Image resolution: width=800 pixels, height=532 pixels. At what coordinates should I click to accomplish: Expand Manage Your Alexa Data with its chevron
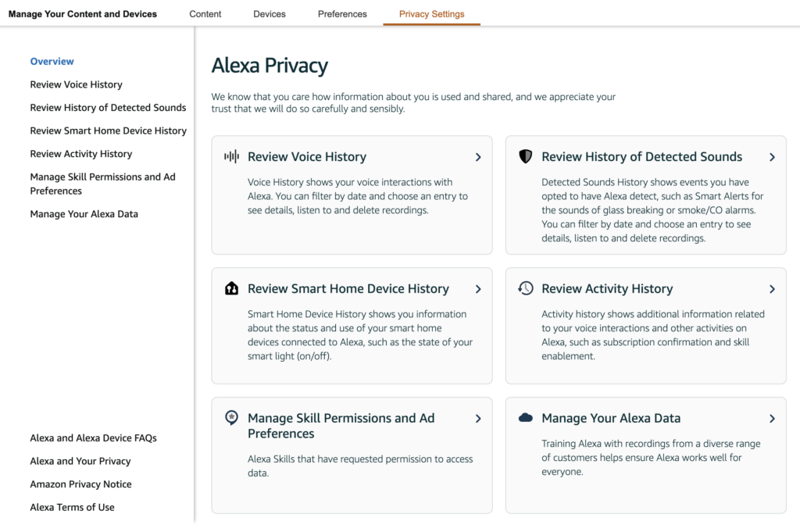773,418
